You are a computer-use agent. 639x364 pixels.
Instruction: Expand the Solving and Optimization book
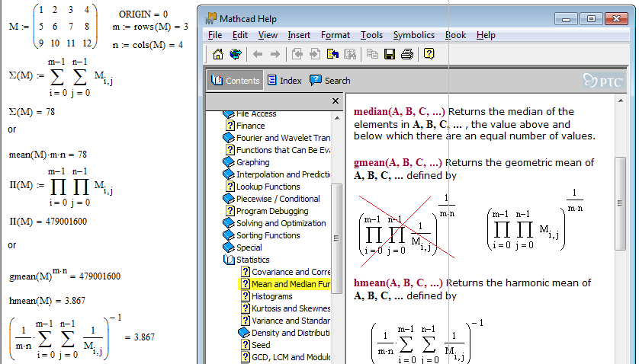click(x=275, y=224)
